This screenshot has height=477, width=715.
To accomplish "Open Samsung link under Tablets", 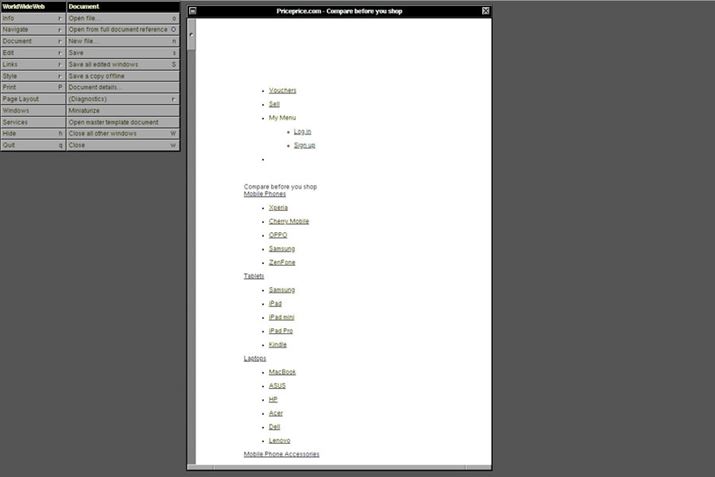I will 282,290.
